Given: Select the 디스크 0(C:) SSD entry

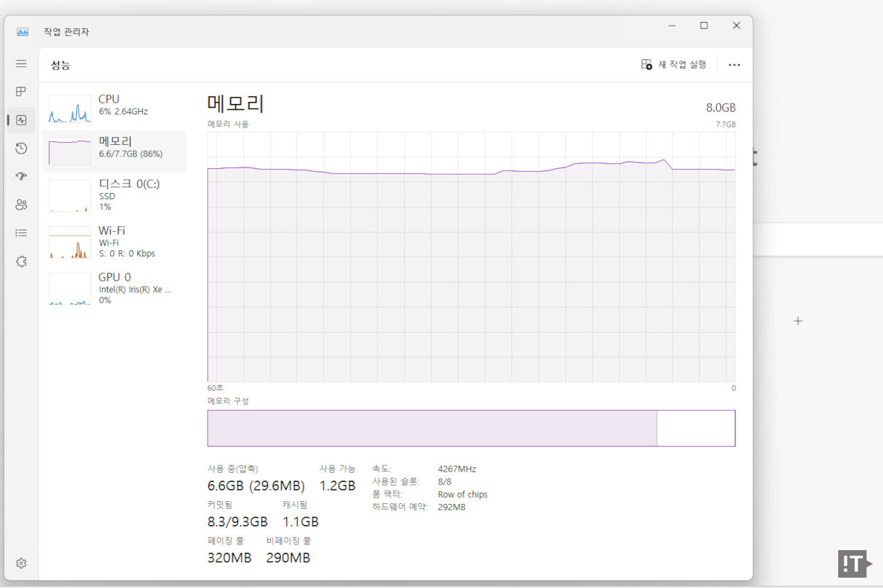Looking at the screenshot, I should [x=114, y=195].
